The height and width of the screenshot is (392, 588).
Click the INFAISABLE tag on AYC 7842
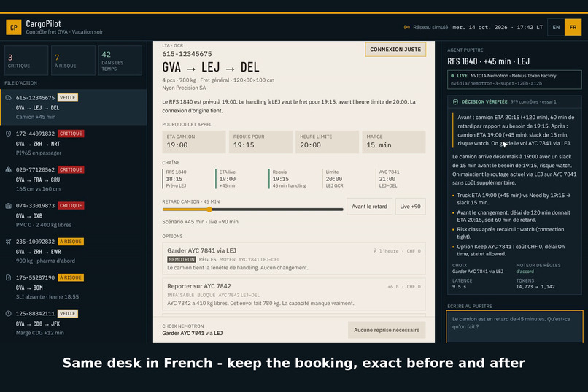181,295
